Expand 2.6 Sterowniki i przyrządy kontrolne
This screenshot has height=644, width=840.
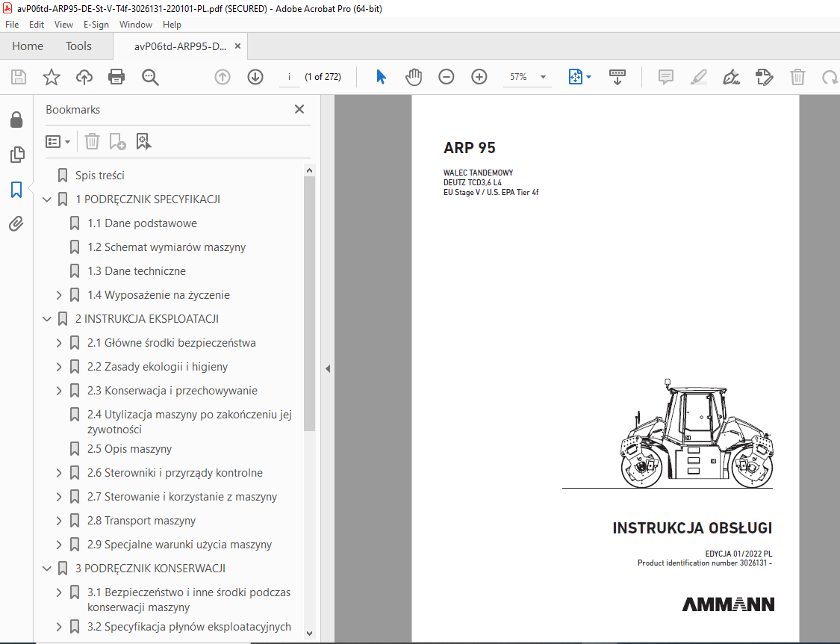(x=59, y=473)
